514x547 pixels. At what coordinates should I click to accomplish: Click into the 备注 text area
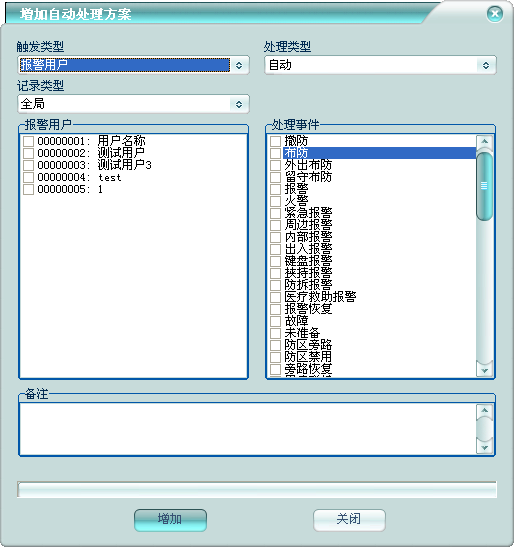[248, 429]
